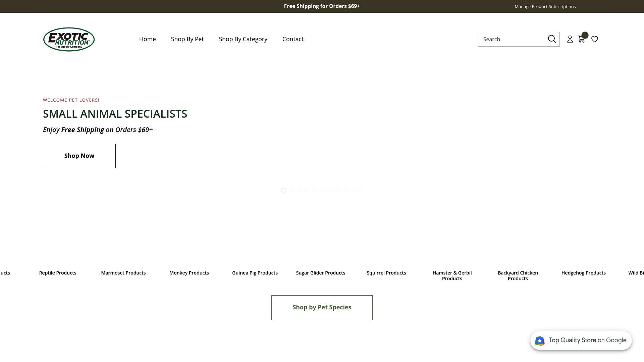Click the cart notification badge
Viewport: 644px width, 362px height.
[585, 35]
